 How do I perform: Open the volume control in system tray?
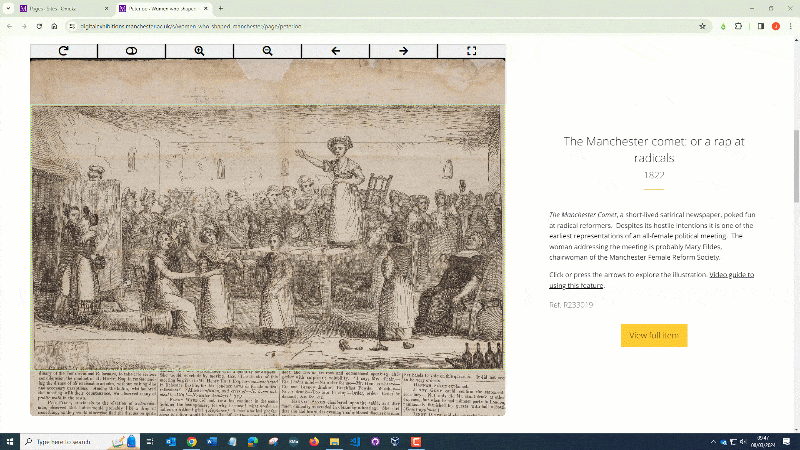[x=743, y=442]
